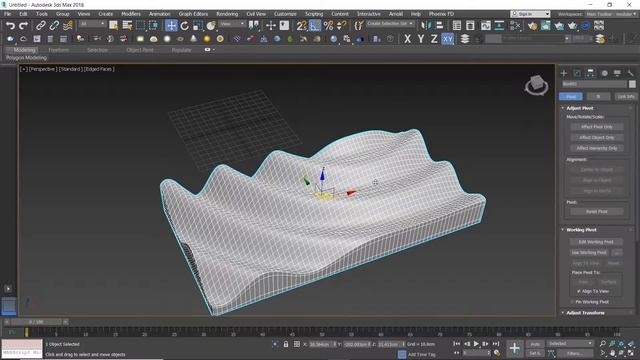Toggle Percent Snap icon
The height and width of the screenshot is (360, 640).
[328, 26]
